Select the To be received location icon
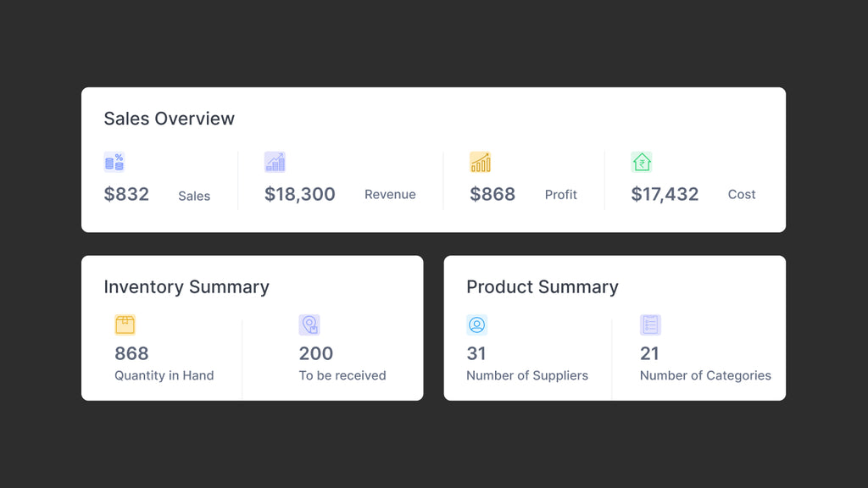The height and width of the screenshot is (488, 868). pyautogui.click(x=309, y=324)
